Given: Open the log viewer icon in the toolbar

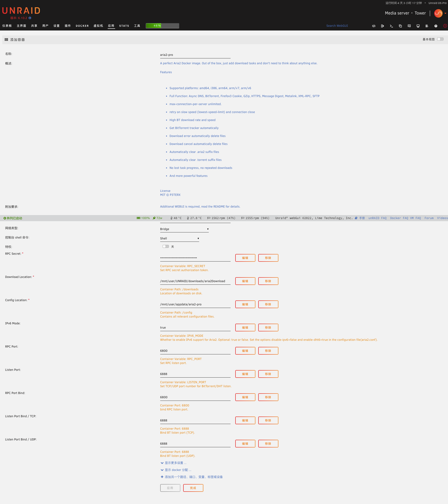Looking at the screenshot, I should tap(427, 26).
